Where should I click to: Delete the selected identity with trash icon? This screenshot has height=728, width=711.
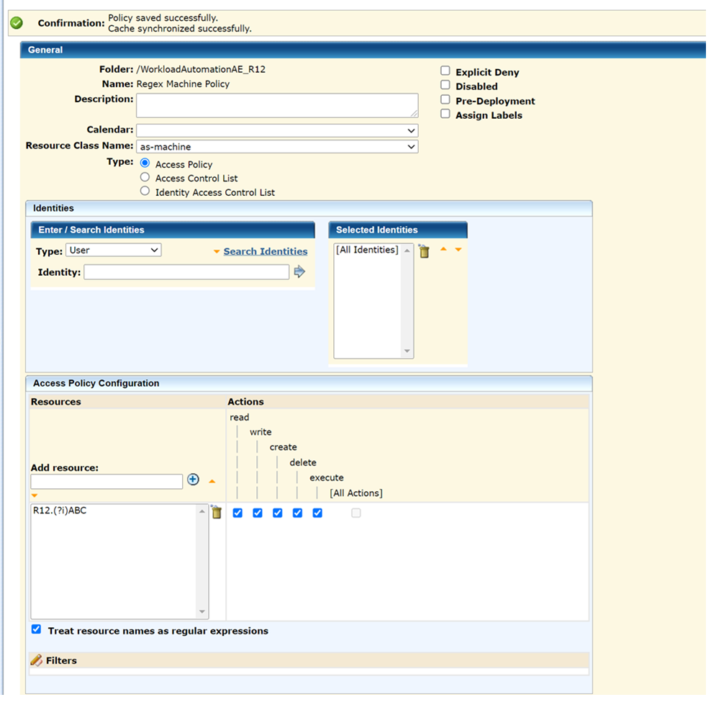424,251
